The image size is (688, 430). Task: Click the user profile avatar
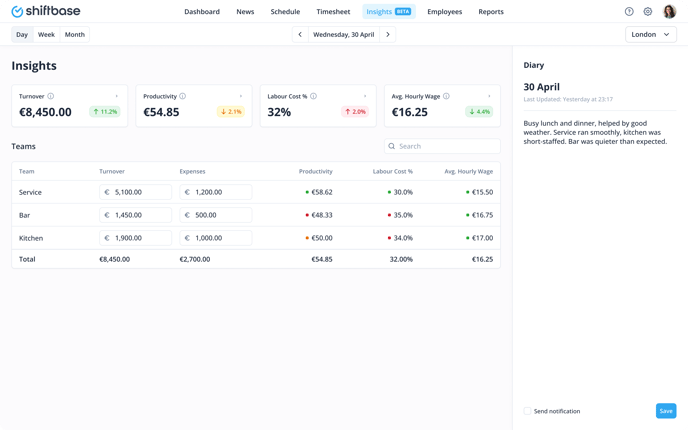(670, 12)
